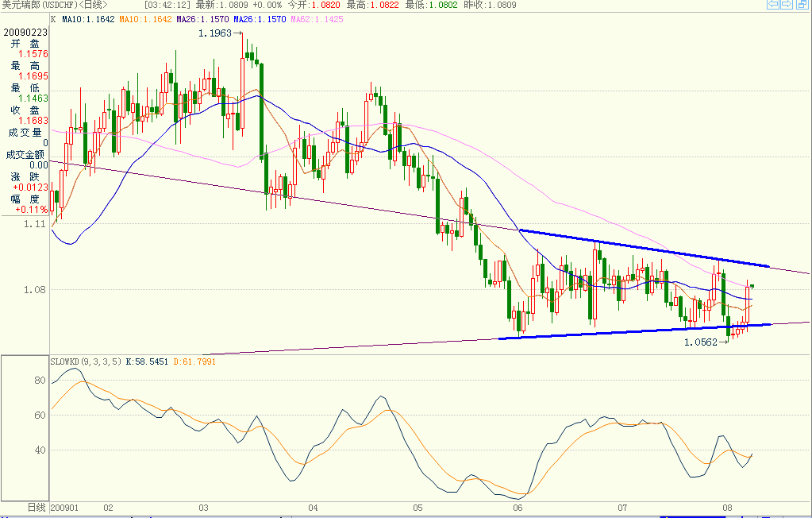Image resolution: width=812 pixels, height=518 pixels.
Task: Click the 昨收:1.0809 previous close
Action: point(490,5)
